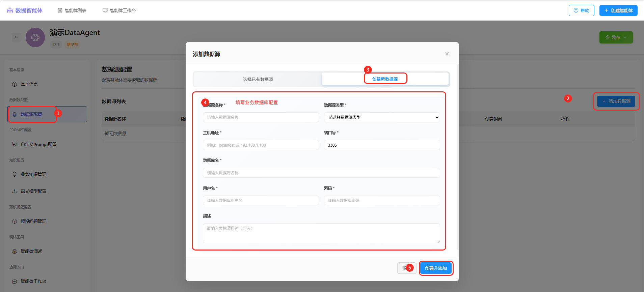
Task: Click the green 发布 button
Action: pyautogui.click(x=616, y=37)
